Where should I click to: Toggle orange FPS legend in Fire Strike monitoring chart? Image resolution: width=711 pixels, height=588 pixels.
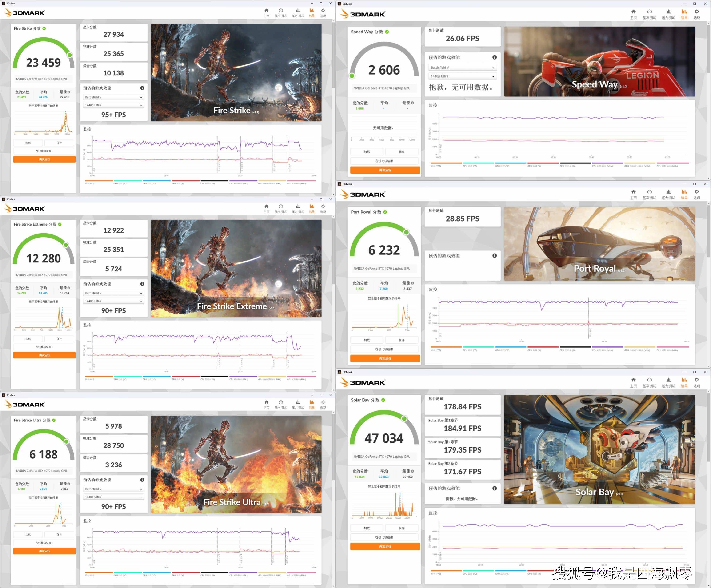pyautogui.click(x=99, y=182)
